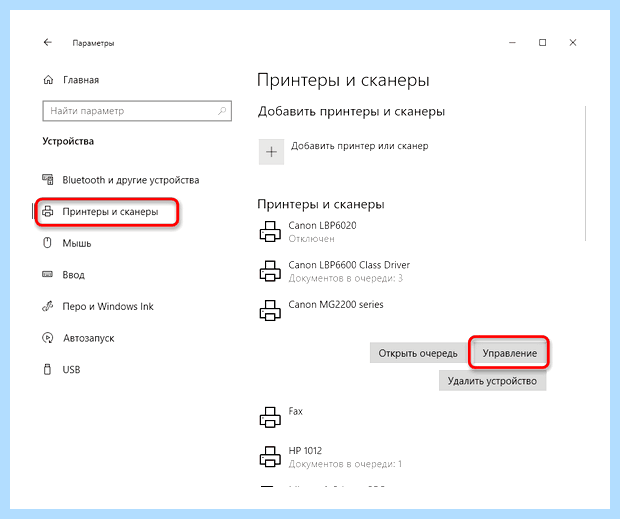Click the magnifier icon in search box
This screenshot has height=519, width=620.
[x=222, y=111]
